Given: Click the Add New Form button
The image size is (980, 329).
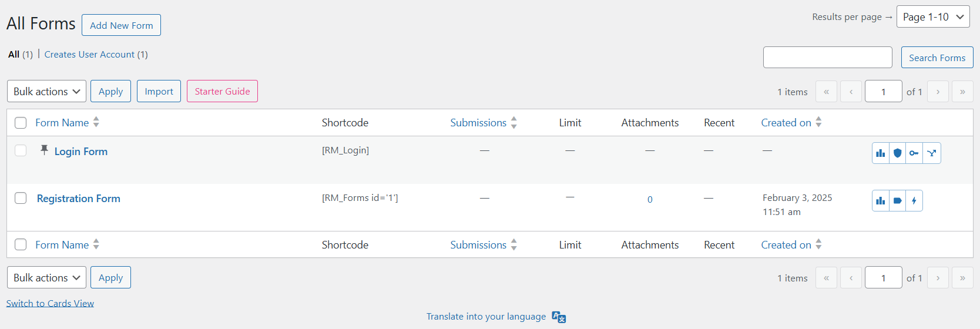Looking at the screenshot, I should point(121,25).
